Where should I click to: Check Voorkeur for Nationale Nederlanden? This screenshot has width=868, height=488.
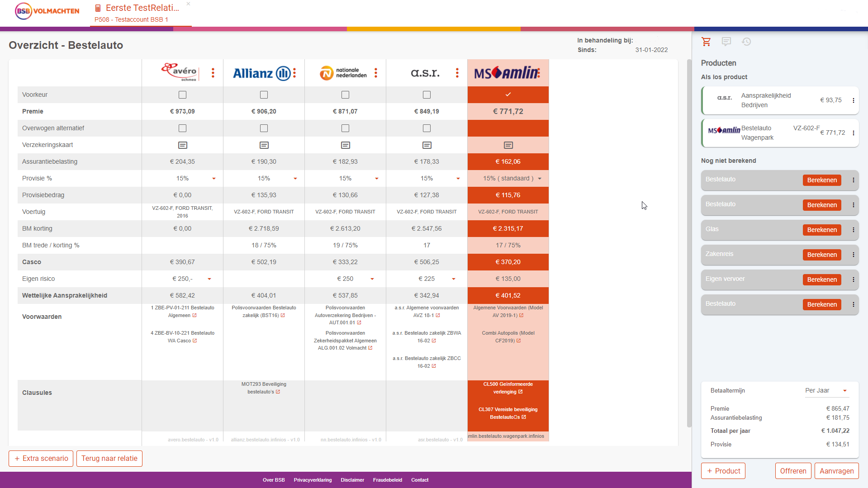coord(346,95)
